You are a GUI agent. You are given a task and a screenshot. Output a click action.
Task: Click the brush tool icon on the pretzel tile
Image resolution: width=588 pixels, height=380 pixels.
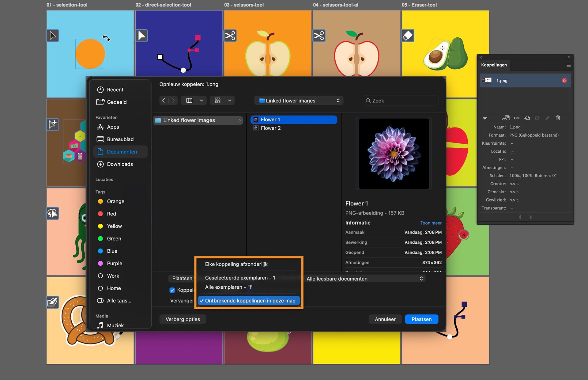[53, 302]
